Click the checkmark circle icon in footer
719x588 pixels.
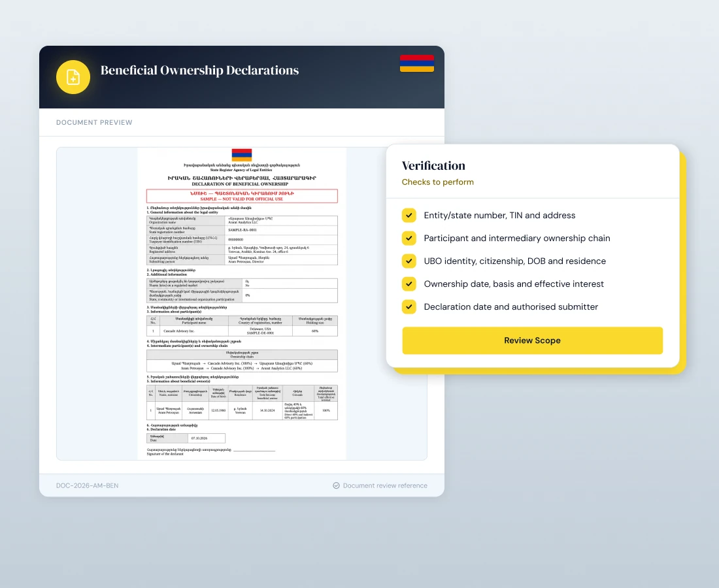pos(336,485)
